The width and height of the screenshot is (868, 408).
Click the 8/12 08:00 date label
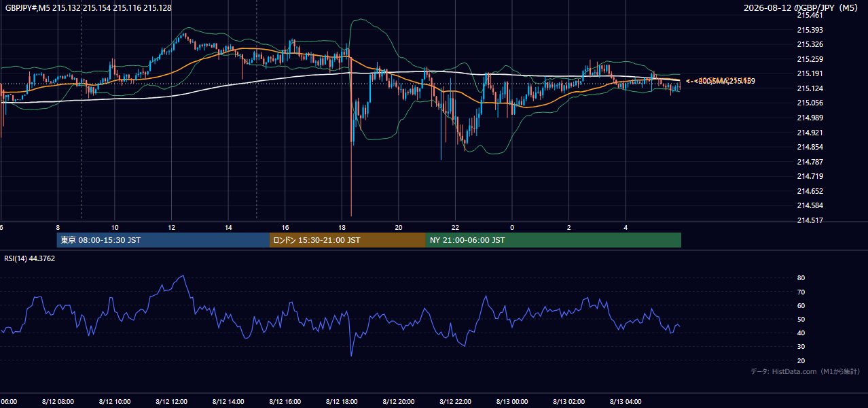point(58,402)
